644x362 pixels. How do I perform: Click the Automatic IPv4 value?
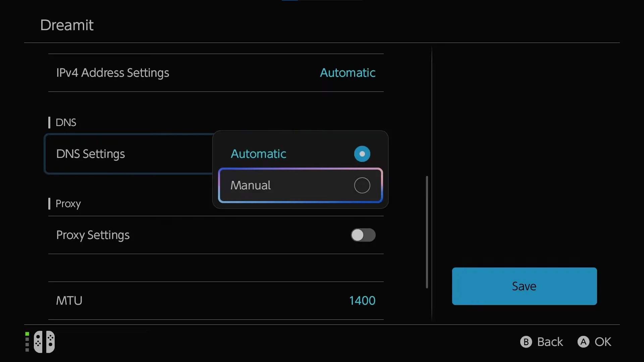click(x=347, y=73)
